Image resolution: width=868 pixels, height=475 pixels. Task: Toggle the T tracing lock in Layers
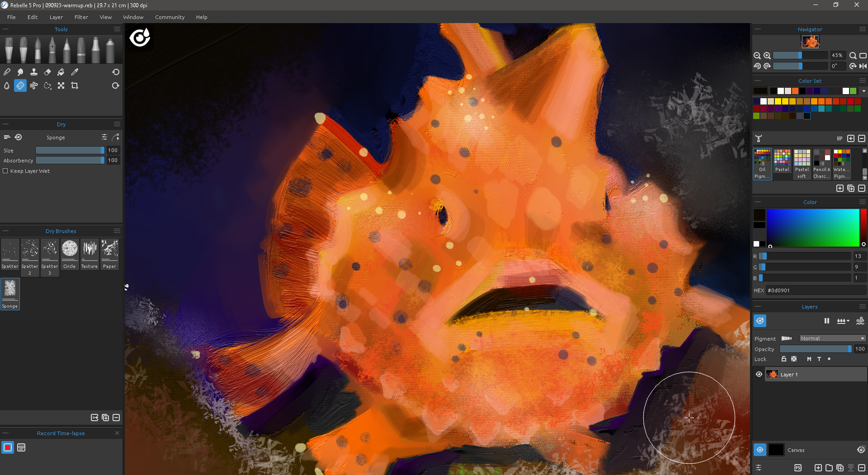pos(819,359)
